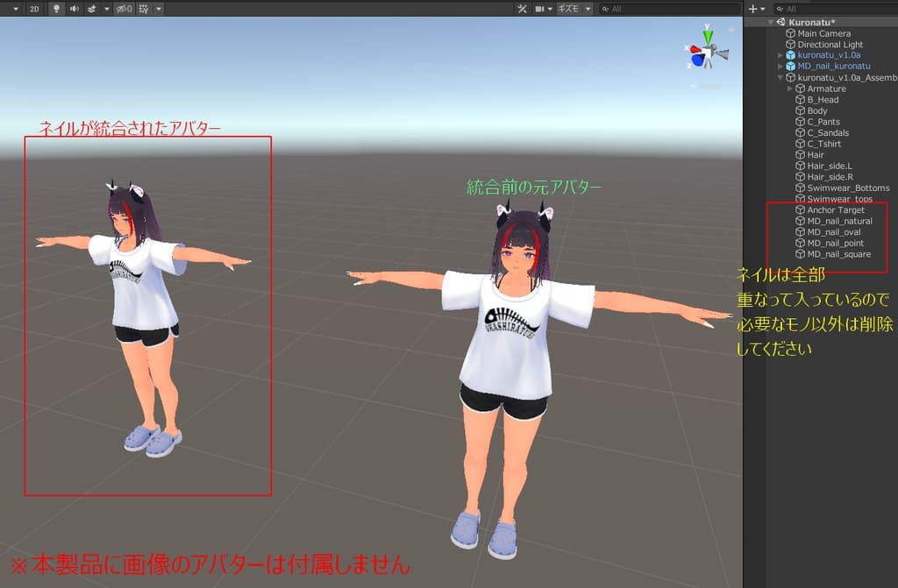
Task: Toggle scene audio speaker button
Action: click(75, 9)
